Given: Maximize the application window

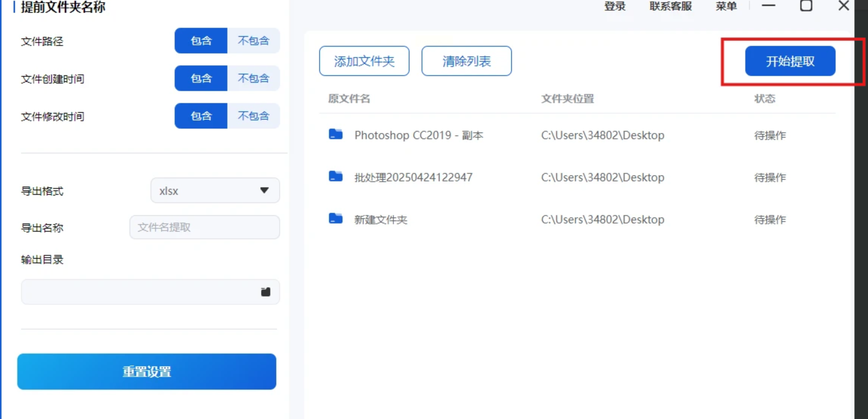Looking at the screenshot, I should [806, 6].
